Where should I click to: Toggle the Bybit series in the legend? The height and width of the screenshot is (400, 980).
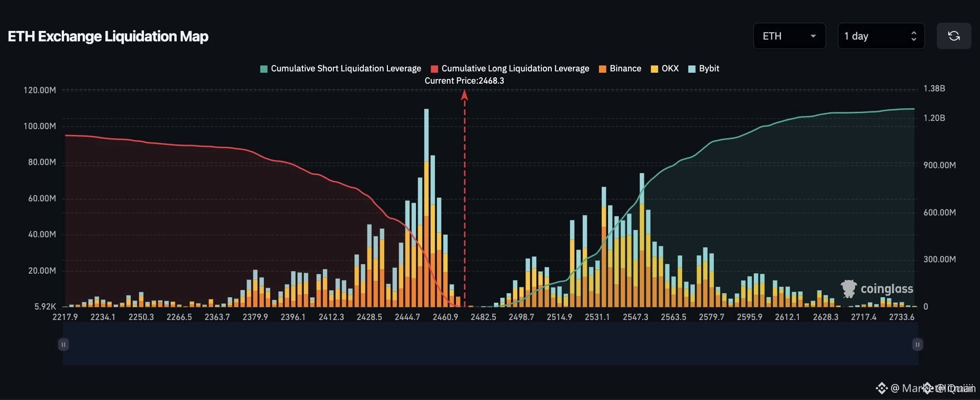coord(704,69)
